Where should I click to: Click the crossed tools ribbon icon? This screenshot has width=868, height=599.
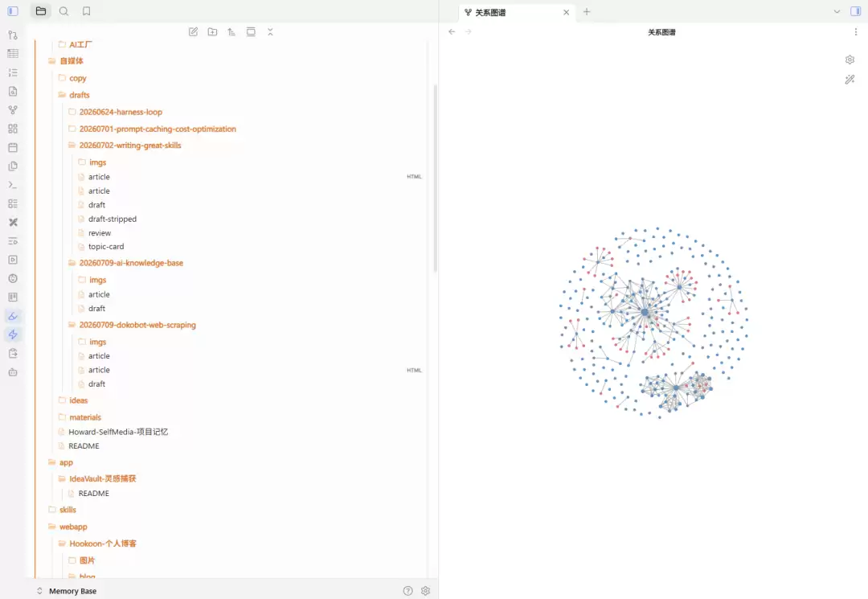click(x=13, y=222)
